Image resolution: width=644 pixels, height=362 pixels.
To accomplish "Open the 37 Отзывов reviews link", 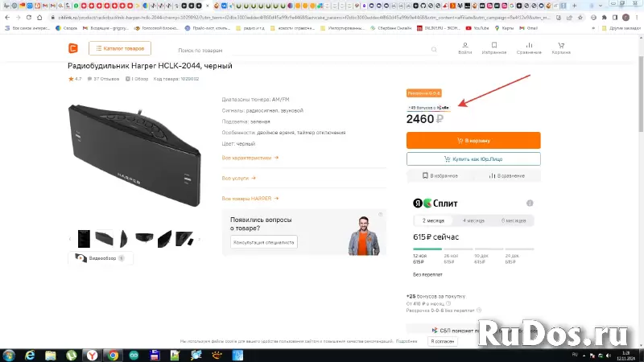I will point(103,79).
